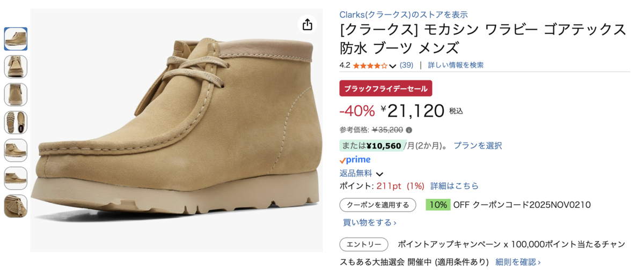The image size is (644, 270).
Task: Select the first side-view boot thumbnail
Action: click(x=16, y=39)
